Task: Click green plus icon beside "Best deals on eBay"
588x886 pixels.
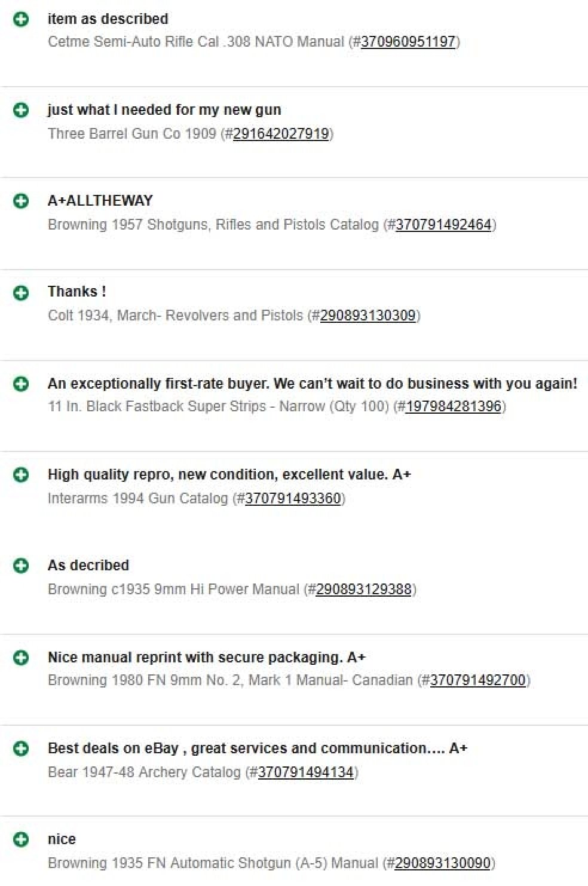Action: point(21,748)
